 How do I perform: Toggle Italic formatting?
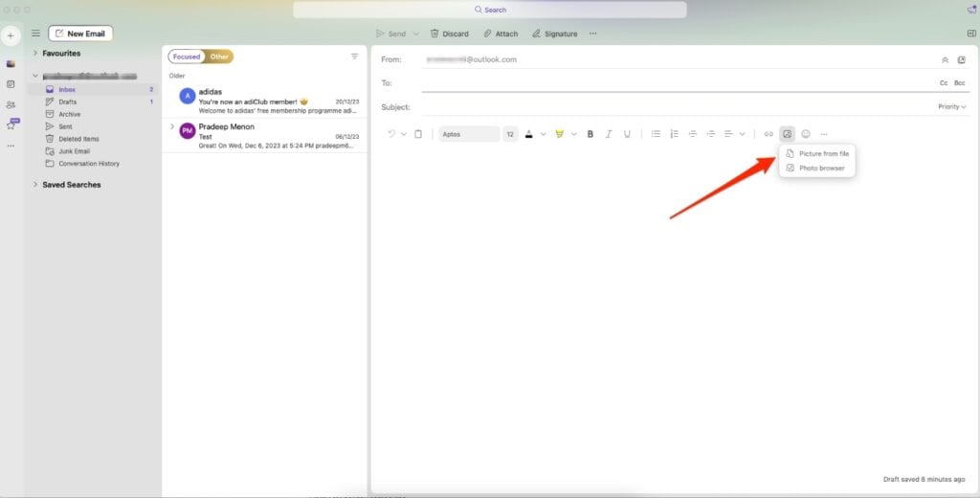pos(608,134)
